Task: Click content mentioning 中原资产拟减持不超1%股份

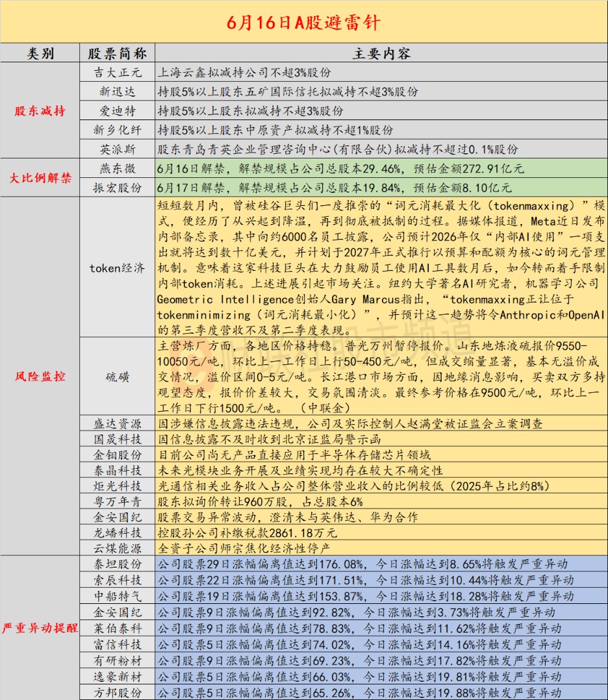Action: (275, 130)
